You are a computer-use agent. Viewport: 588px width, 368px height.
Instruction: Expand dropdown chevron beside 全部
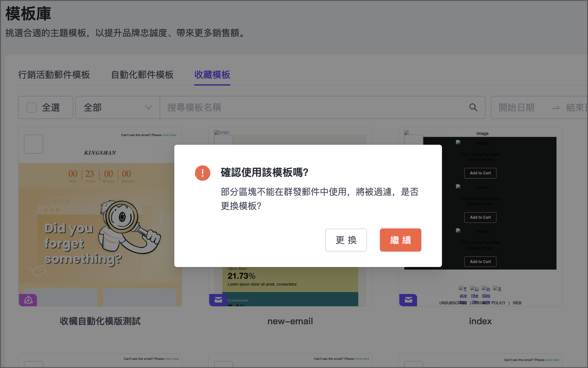click(x=148, y=107)
